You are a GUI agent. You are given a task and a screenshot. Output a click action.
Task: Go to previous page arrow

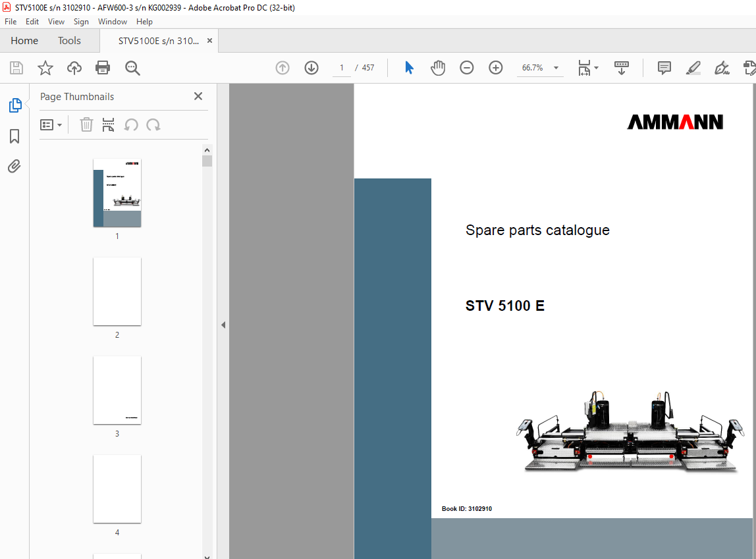283,68
